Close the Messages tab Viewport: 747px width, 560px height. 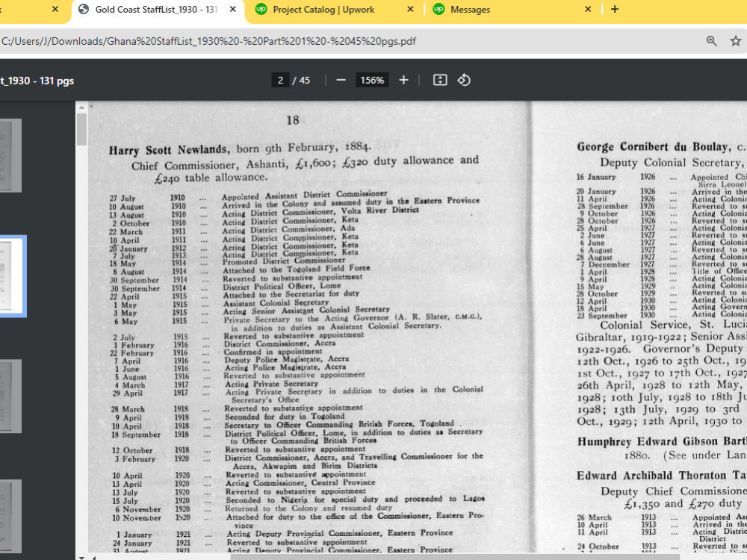pos(588,9)
